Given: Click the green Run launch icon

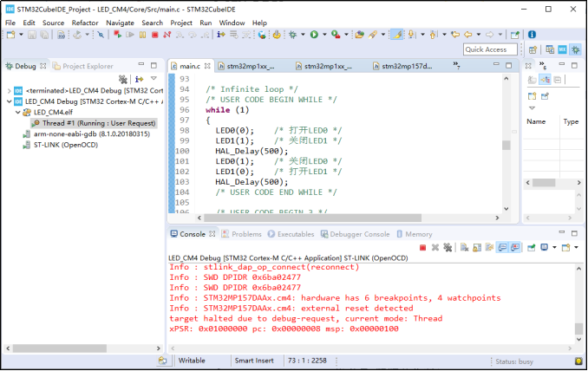Looking at the screenshot, I should (x=314, y=35).
